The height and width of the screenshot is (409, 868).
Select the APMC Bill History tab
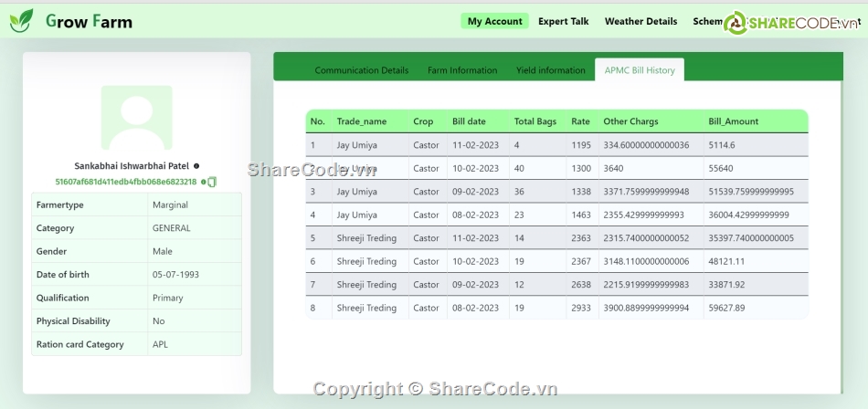coord(639,70)
